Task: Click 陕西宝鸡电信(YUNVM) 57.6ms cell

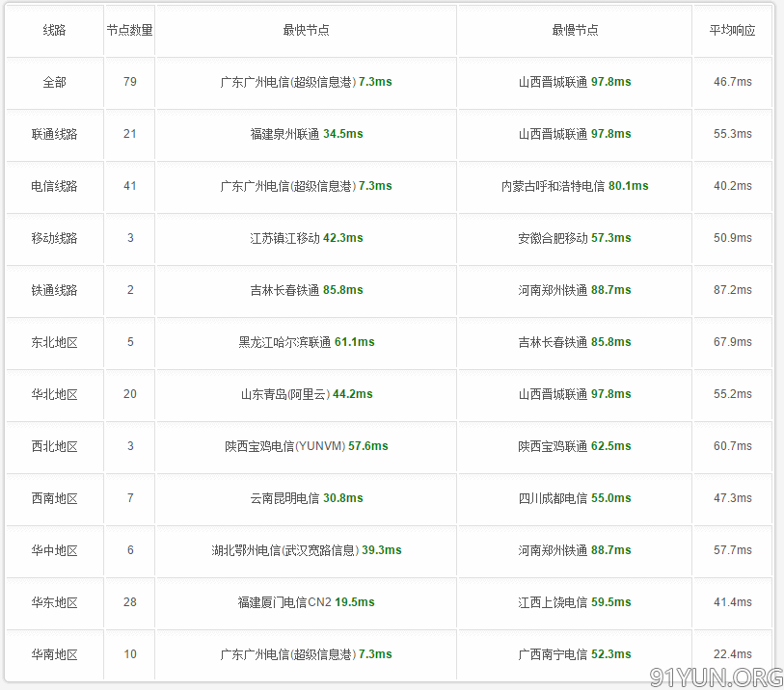Action: point(307,445)
